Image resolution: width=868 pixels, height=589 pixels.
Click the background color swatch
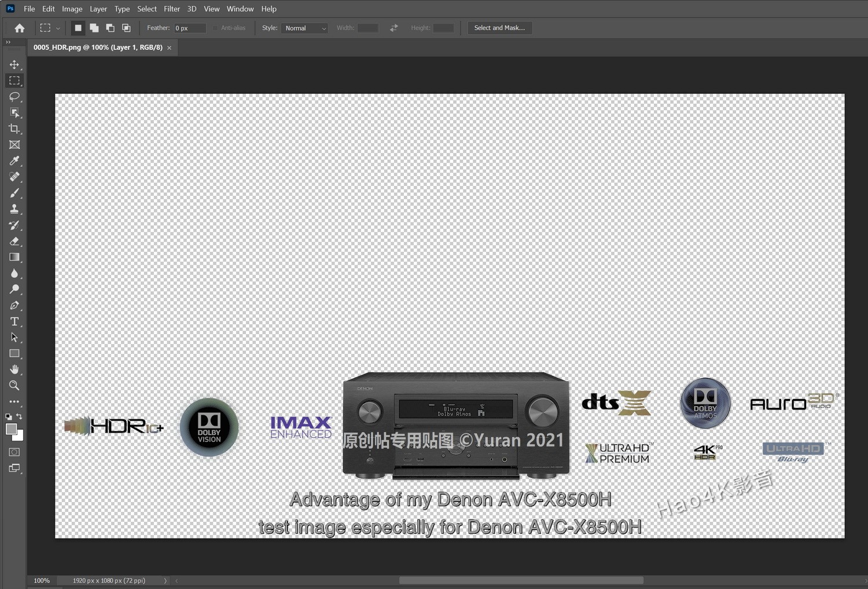[x=19, y=436]
